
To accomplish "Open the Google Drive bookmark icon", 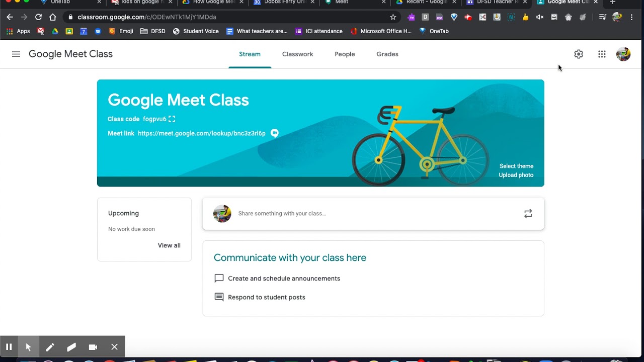I will [x=55, y=31].
